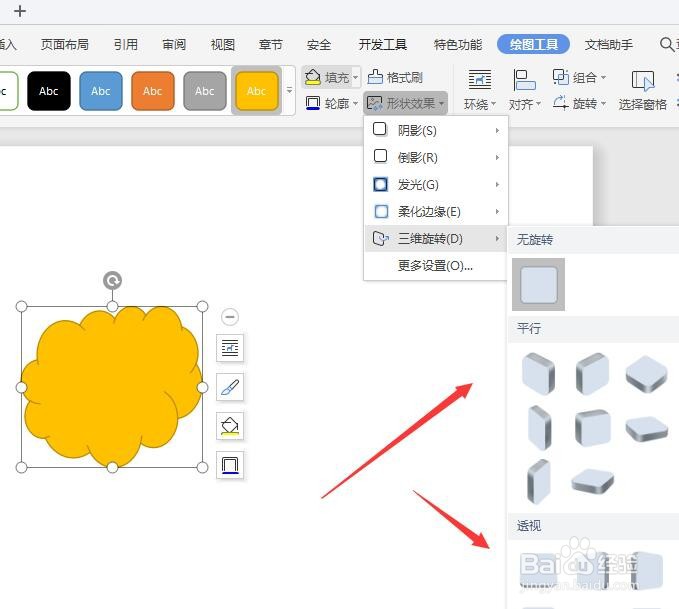Apply the gray Abc shape style

[205, 91]
